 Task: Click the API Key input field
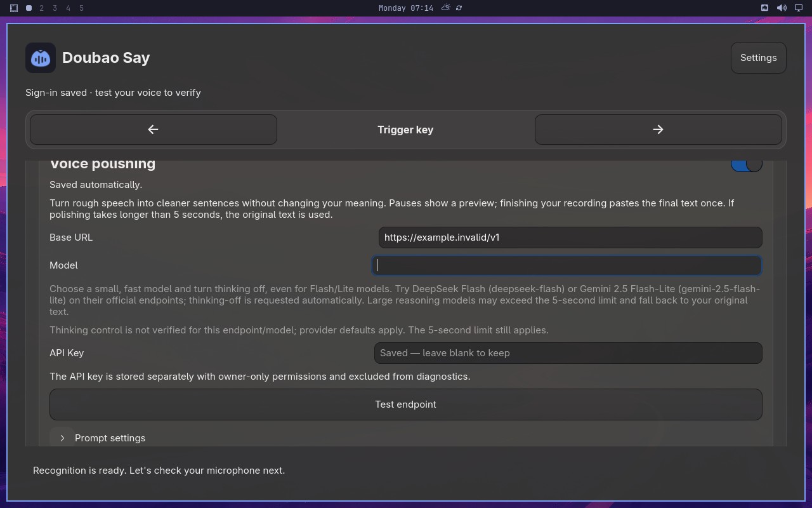[x=568, y=353]
